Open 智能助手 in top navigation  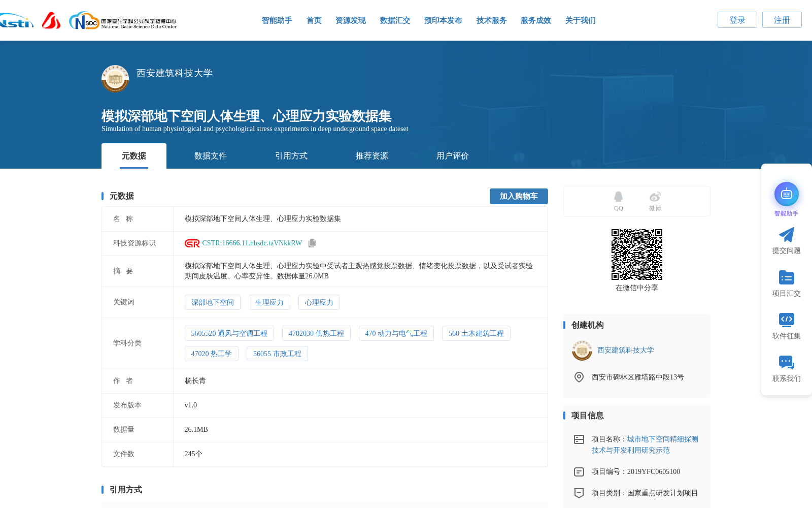point(277,20)
